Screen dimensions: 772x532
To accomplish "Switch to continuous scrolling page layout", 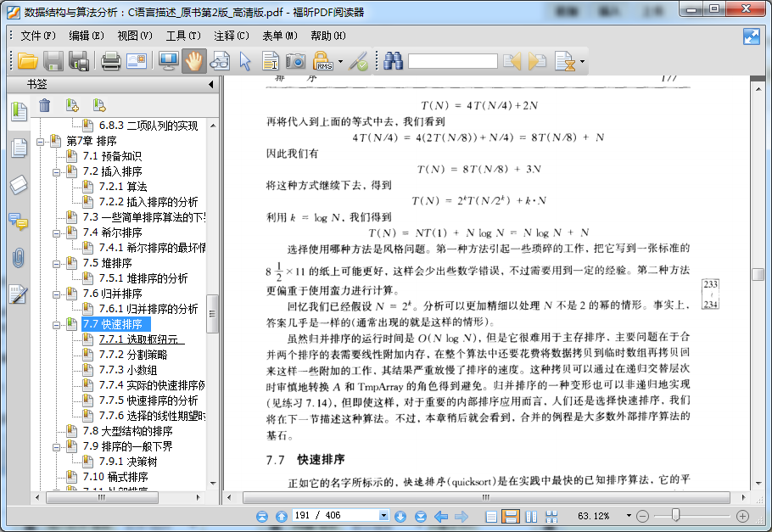I will point(511,516).
